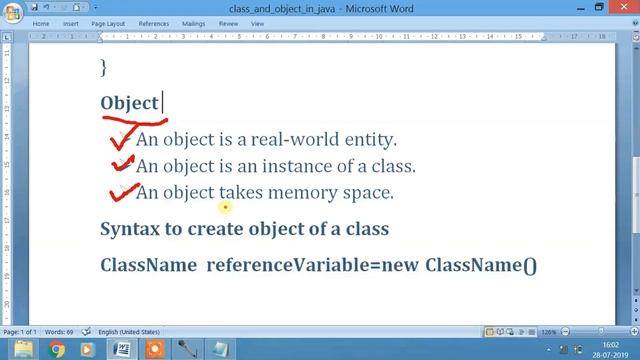640x360 pixels.
Task: Open the Mailings ribbon tab
Action: click(193, 24)
